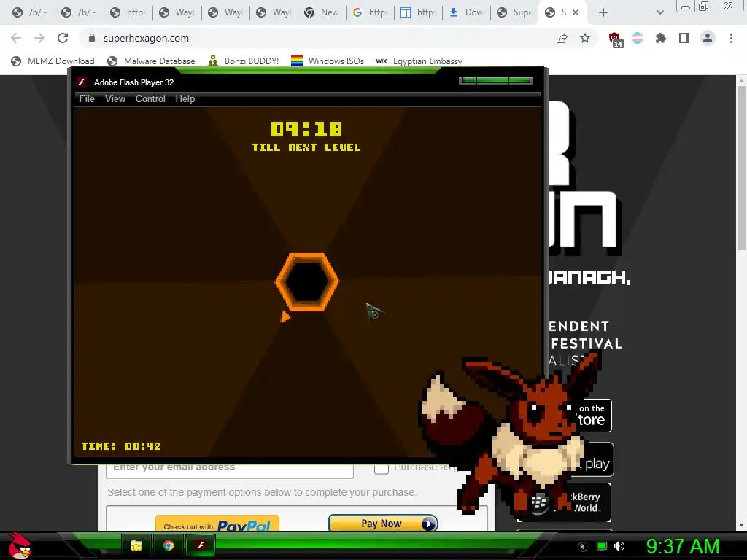Viewport: 747px width, 560px height.
Task: Show hidden tray icons arrow
Action: tap(583, 547)
